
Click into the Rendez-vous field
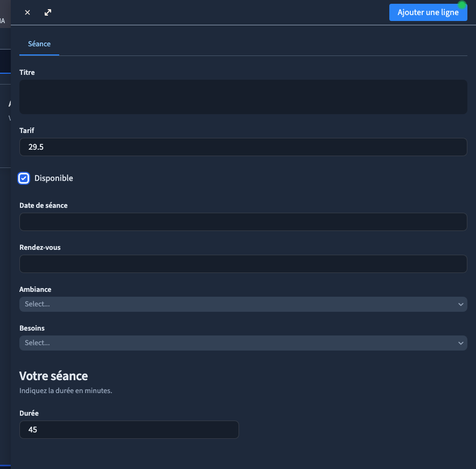click(x=243, y=264)
